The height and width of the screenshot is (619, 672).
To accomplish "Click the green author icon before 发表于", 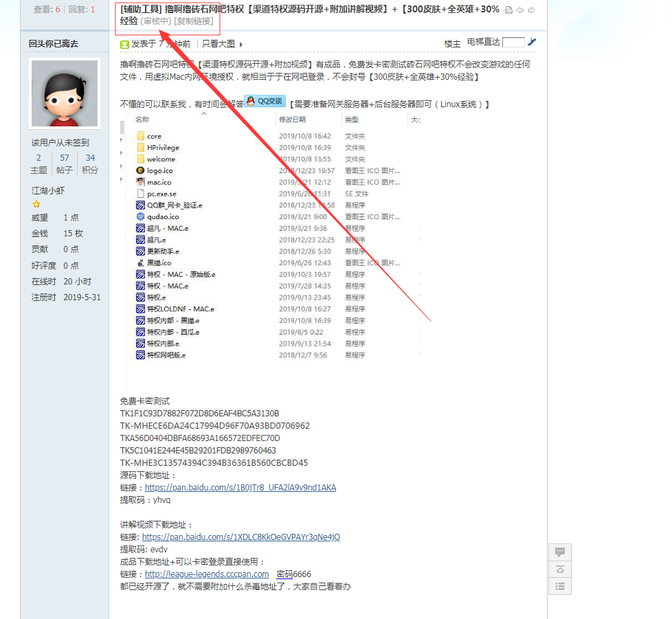I will click(x=125, y=44).
